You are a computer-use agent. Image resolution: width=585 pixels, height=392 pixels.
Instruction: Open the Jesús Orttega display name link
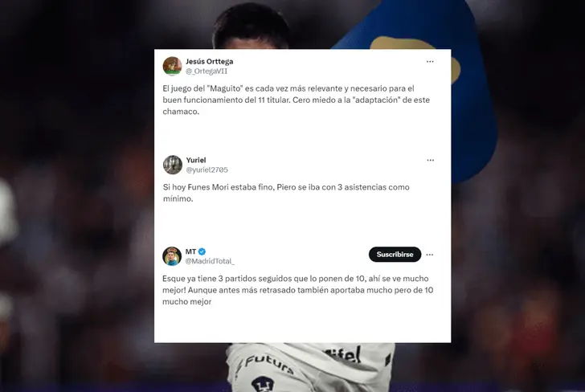pos(209,61)
